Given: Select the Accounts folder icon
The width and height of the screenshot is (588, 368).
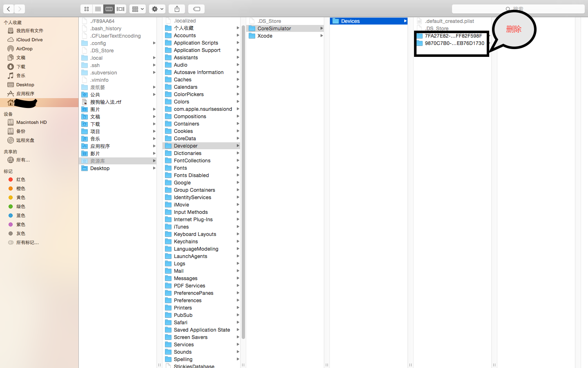Looking at the screenshot, I should (168, 36).
